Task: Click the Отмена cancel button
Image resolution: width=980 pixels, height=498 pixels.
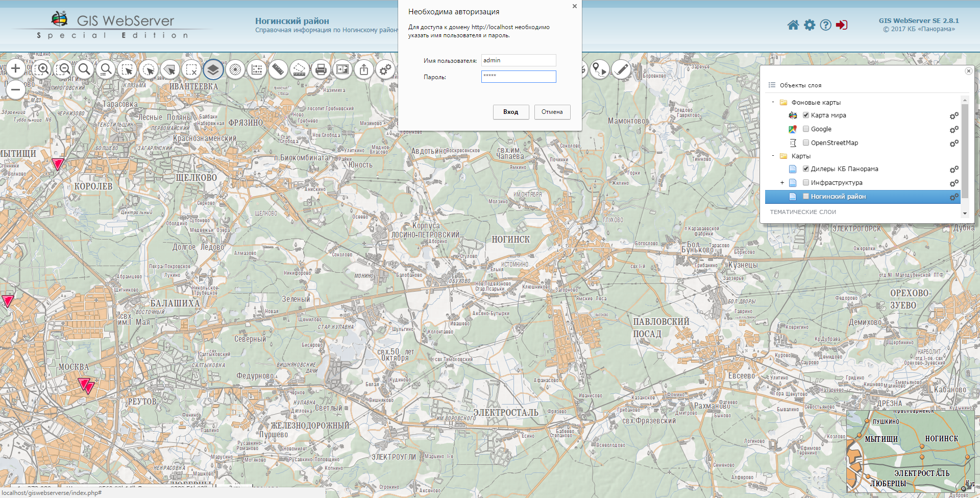Action: 552,112
